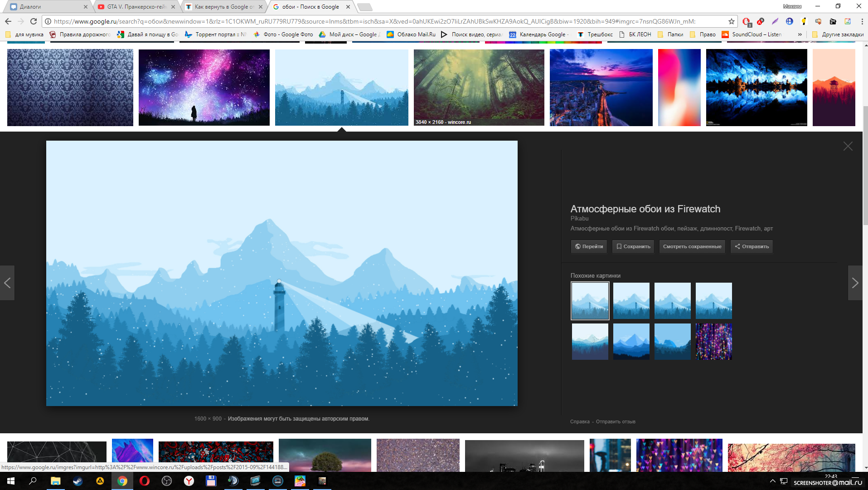
Task: Open the floppy disk app from the taskbar
Action: pyautogui.click(x=211, y=481)
